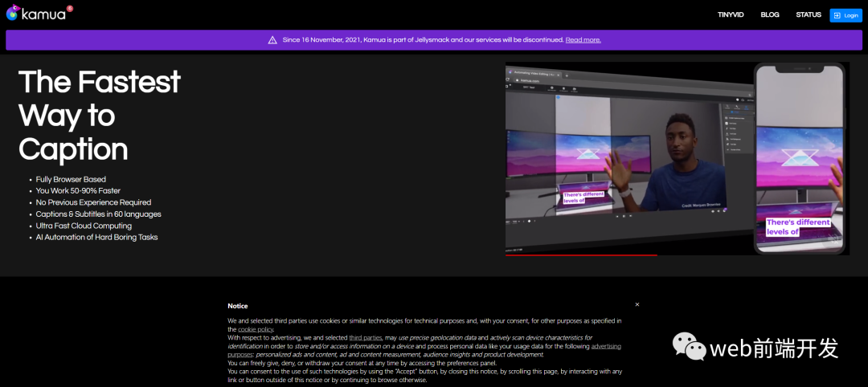Click the 'Ultra Fast Cloud Computing' bullet
Screen dimensions: 868x387
tap(84, 226)
